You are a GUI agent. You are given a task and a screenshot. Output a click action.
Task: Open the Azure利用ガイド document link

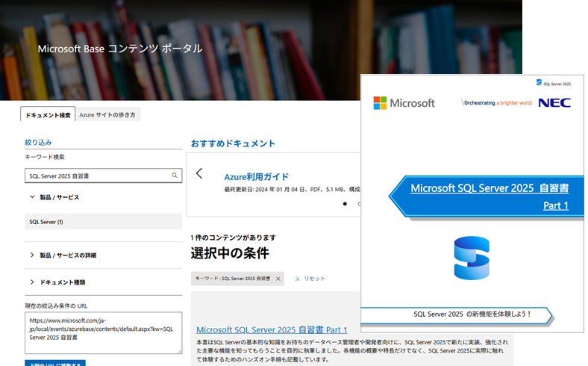click(256, 177)
